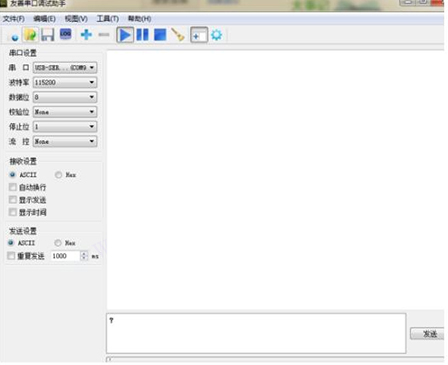This screenshot has width=448, height=365.
Task: Open the 工具(T) menu
Action: point(108,19)
